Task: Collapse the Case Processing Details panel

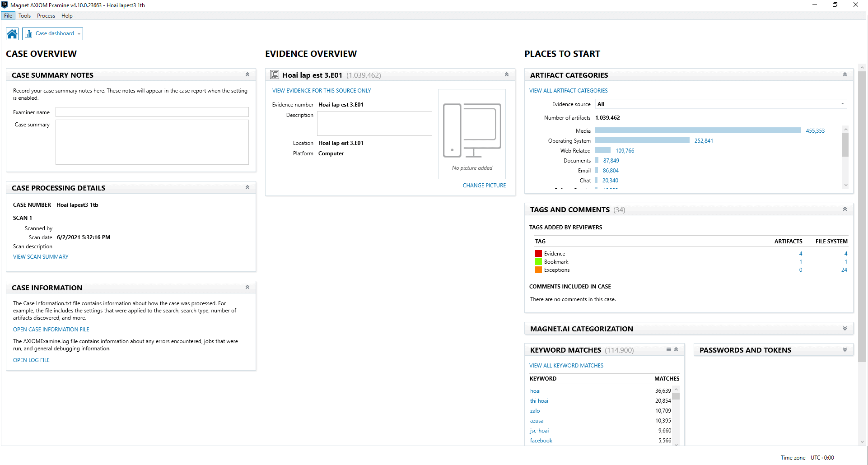Action: coord(247,187)
